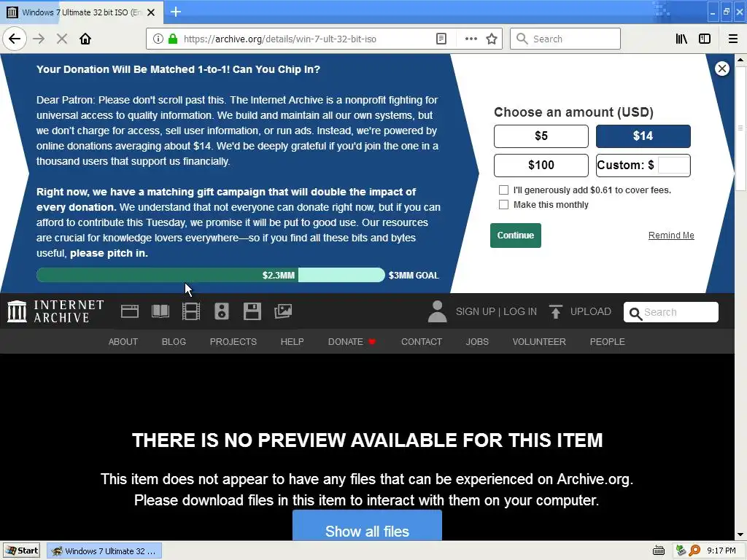
Task: Open the browser home page icon
Action: coord(85,39)
